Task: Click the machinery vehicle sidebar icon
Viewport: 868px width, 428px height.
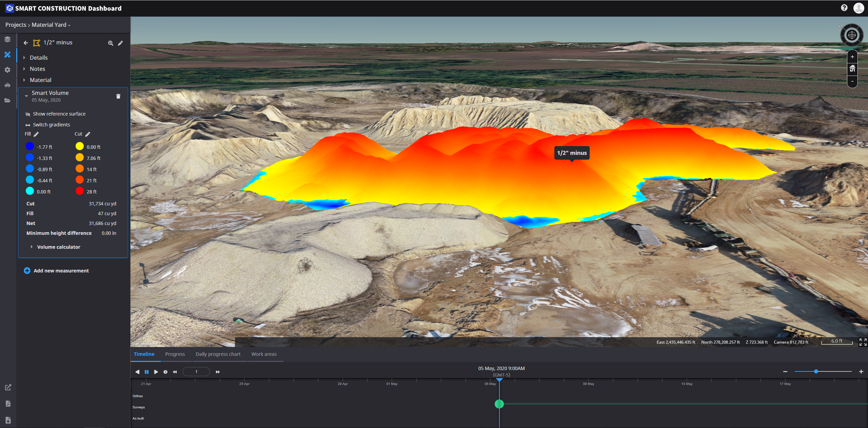Action: (7, 85)
